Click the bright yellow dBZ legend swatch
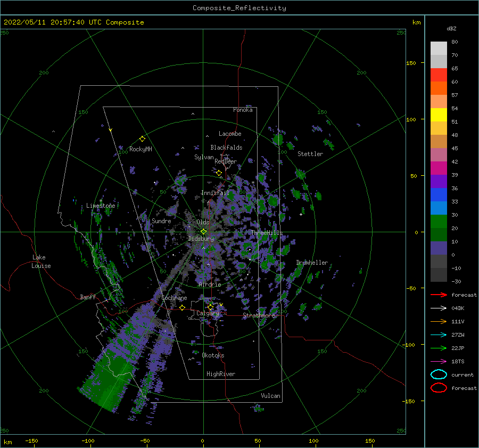This screenshot has height=448, width=479. [x=439, y=115]
